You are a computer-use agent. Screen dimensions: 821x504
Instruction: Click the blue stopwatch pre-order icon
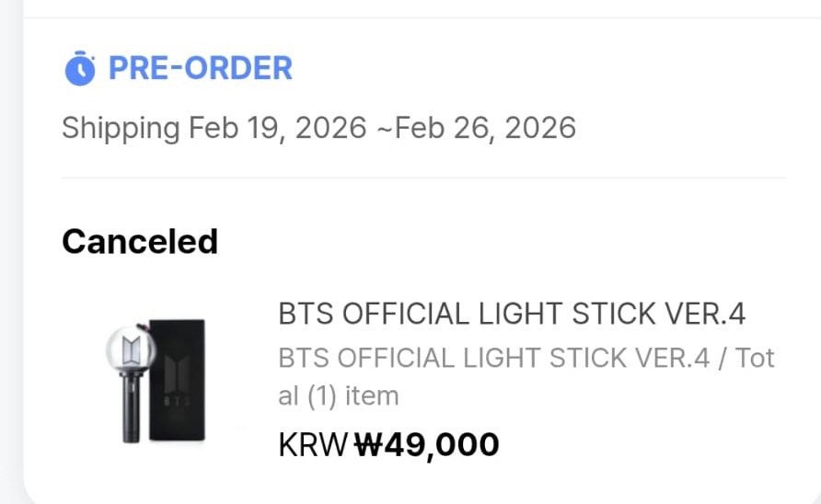coord(79,68)
